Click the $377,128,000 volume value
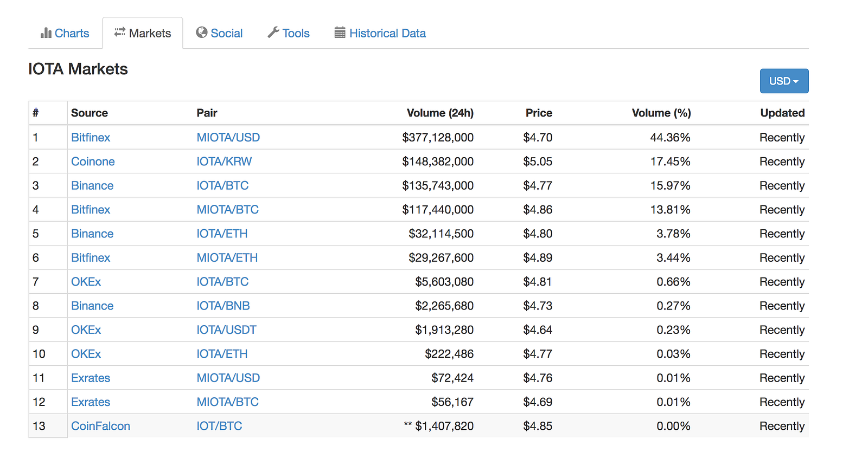 (x=438, y=138)
